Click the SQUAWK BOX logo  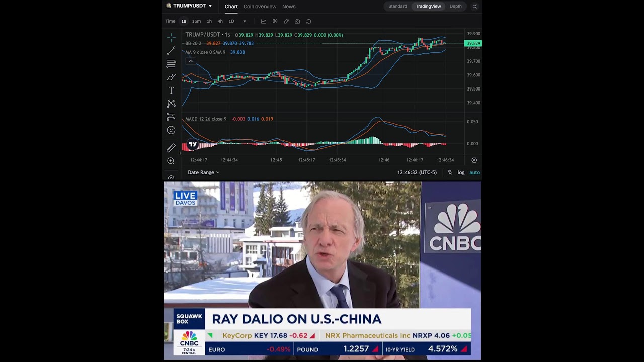tap(189, 319)
